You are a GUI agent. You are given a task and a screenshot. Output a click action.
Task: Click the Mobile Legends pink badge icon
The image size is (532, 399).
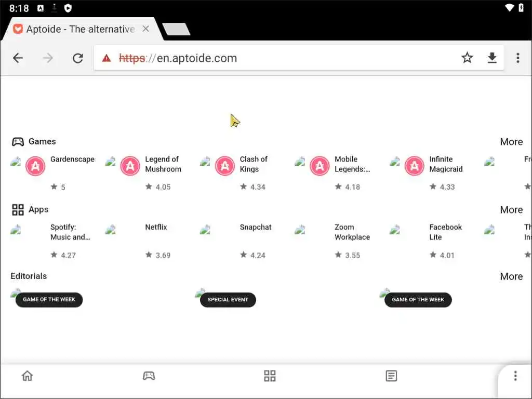click(320, 166)
